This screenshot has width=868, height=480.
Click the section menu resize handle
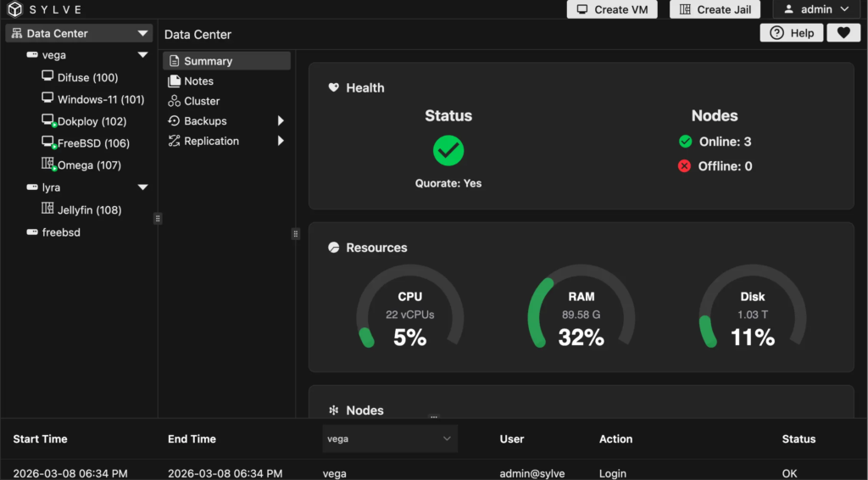click(296, 233)
